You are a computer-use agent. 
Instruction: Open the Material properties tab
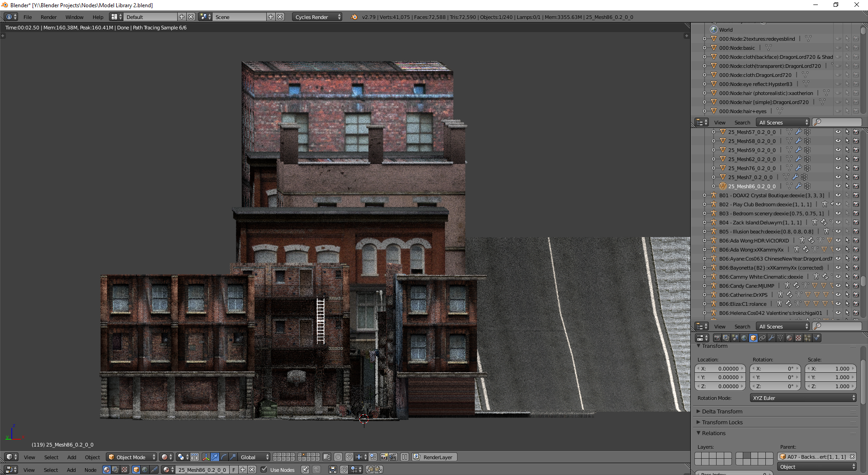click(789, 338)
